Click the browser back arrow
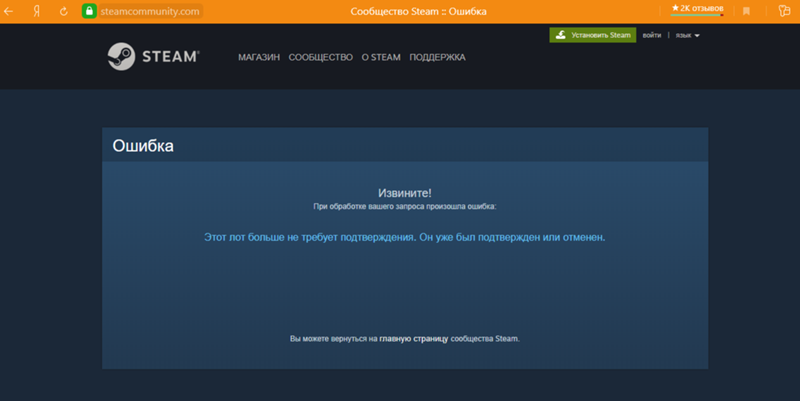 tap(8, 11)
